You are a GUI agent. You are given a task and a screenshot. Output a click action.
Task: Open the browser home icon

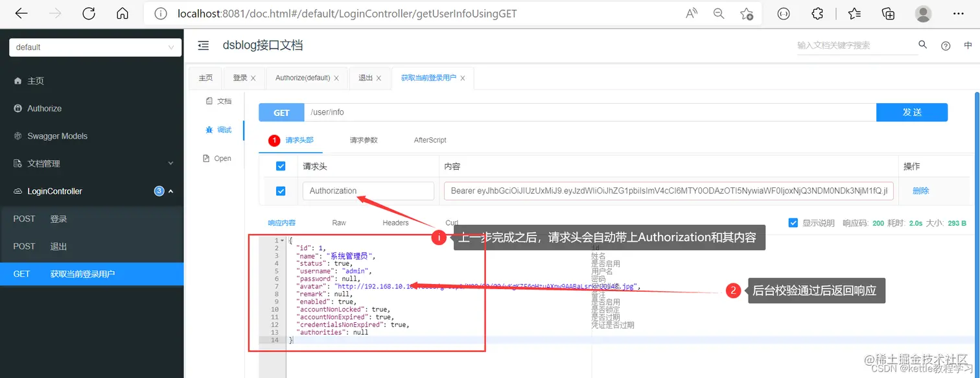tap(122, 13)
